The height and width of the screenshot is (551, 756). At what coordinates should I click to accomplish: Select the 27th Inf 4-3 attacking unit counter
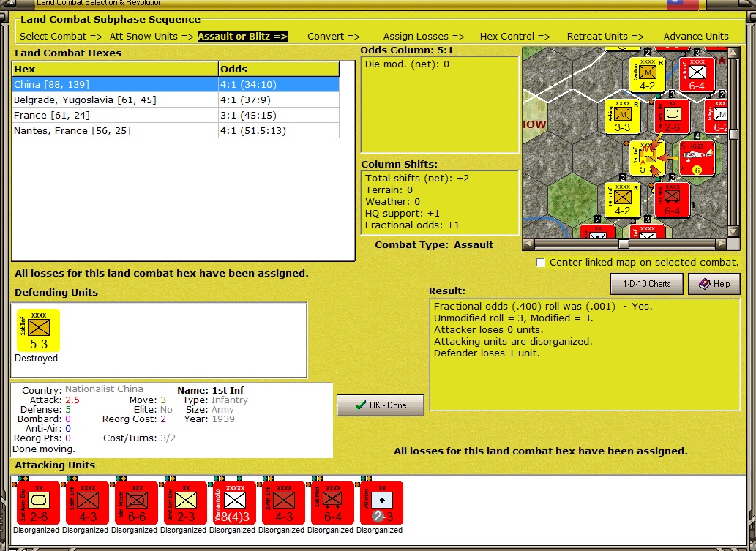(283, 503)
